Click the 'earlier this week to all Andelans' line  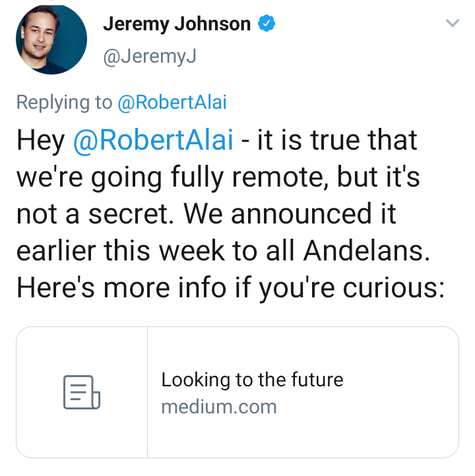click(x=223, y=251)
